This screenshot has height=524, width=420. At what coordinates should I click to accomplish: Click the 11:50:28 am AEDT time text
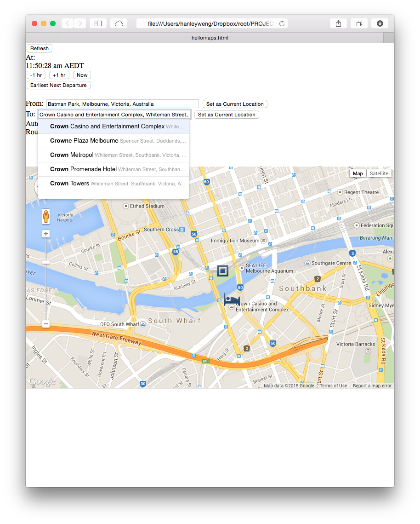pos(55,66)
